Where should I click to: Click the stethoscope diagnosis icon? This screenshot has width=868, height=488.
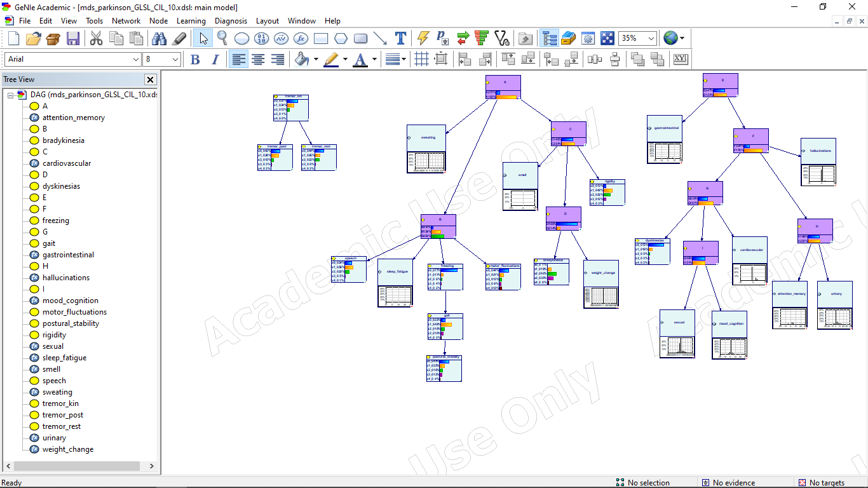pos(502,38)
